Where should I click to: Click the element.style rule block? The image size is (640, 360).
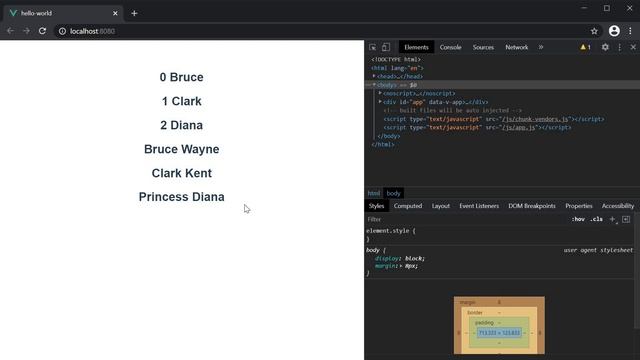tap(391, 235)
